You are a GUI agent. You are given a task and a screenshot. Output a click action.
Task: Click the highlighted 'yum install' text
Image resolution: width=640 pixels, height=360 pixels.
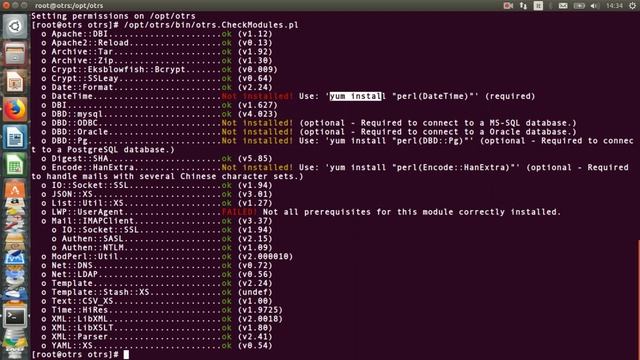click(356, 96)
